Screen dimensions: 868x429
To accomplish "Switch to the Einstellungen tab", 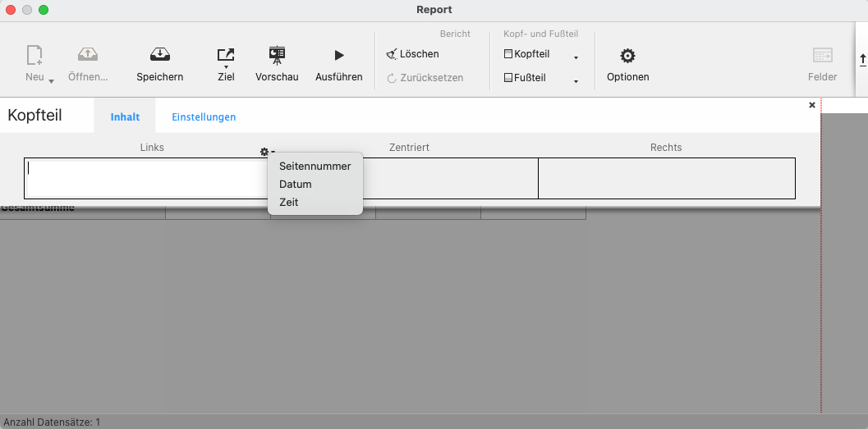I will pos(204,117).
